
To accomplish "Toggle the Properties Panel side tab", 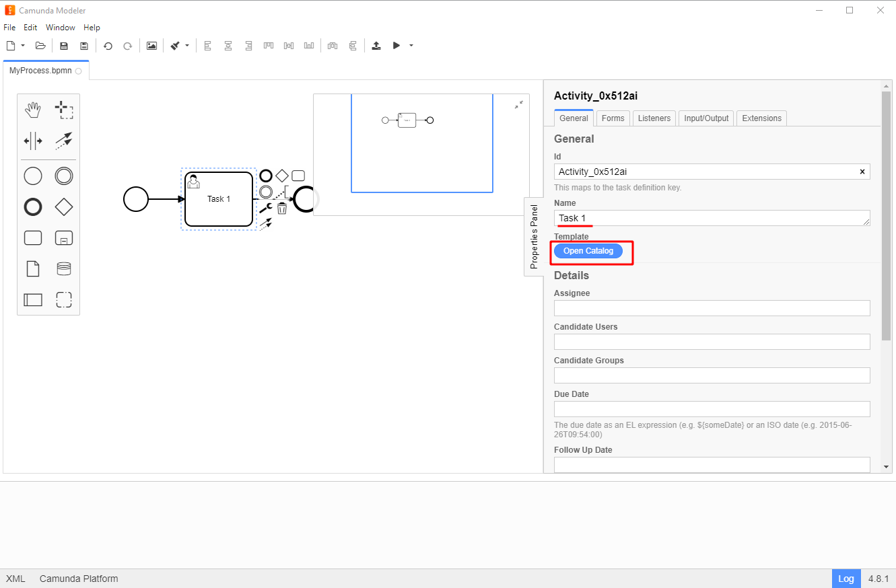I will click(534, 237).
